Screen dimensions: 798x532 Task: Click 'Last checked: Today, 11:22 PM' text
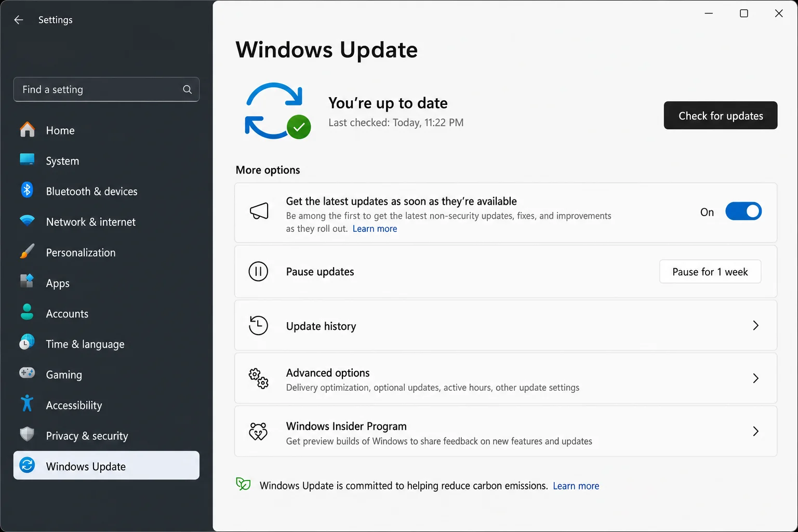point(396,123)
